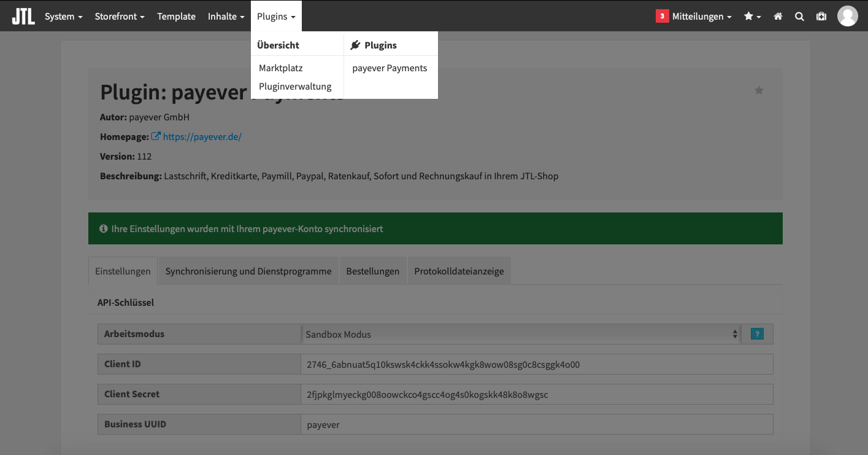The image size is (868, 455).
Task: Click the Client Secret label
Action: pyautogui.click(x=132, y=394)
